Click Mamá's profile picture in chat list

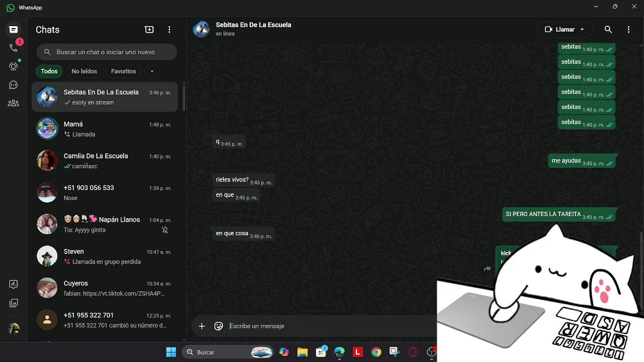(47, 129)
